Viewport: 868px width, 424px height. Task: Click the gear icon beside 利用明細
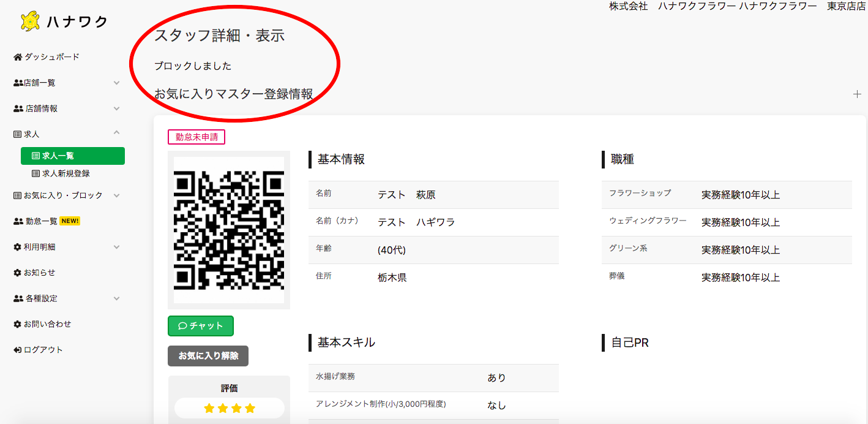pyautogui.click(x=18, y=247)
